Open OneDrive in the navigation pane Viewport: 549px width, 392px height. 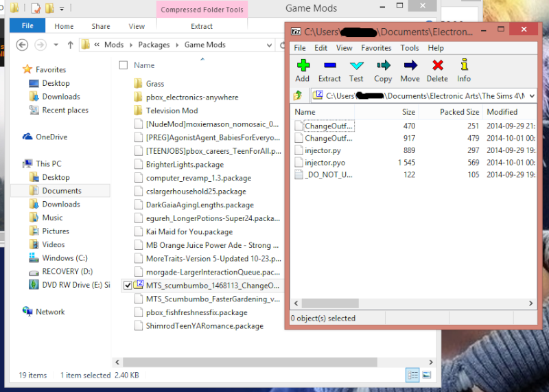pyautogui.click(x=51, y=137)
